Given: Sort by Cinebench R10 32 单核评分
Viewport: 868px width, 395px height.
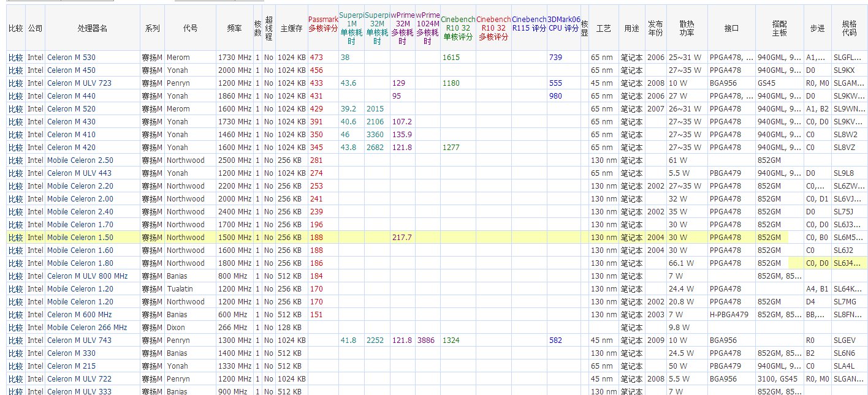Looking at the screenshot, I should click(x=457, y=23).
